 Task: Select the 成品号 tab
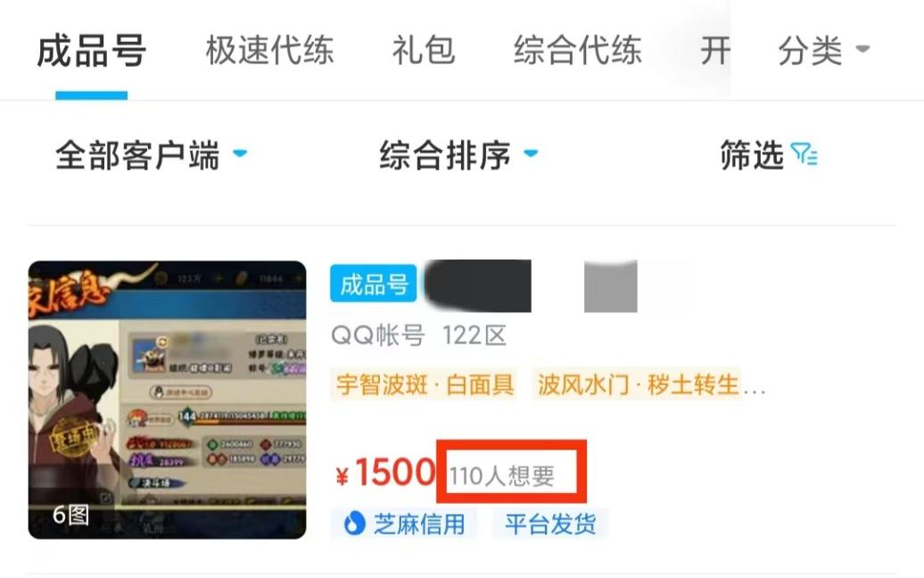(x=91, y=51)
